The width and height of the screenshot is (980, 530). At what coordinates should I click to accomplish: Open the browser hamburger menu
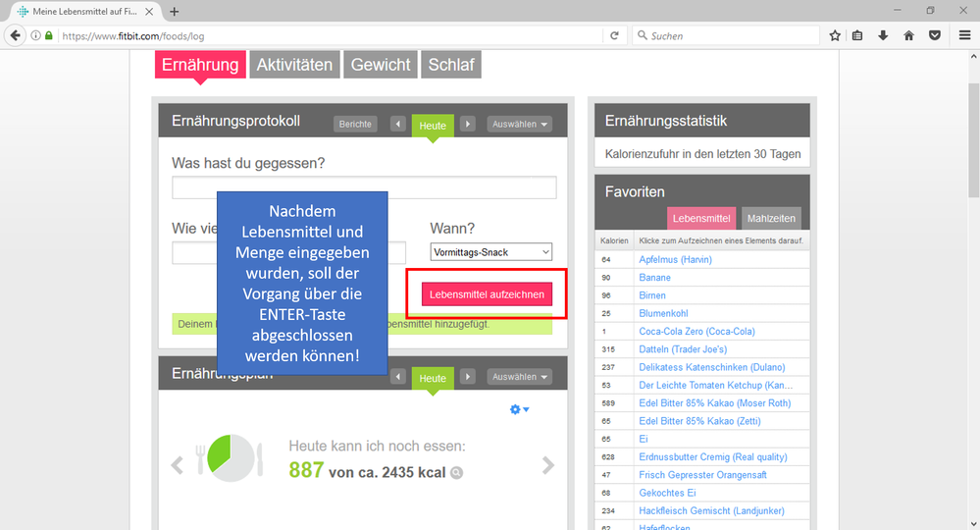964,35
